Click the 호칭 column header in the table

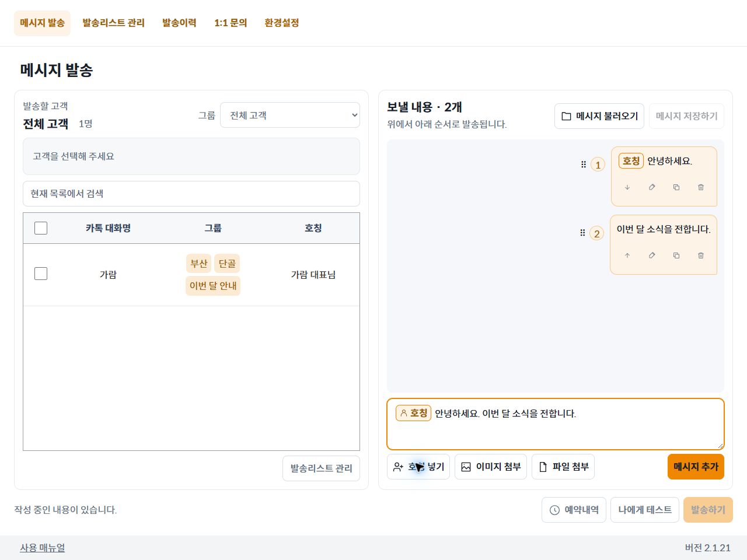[313, 228]
